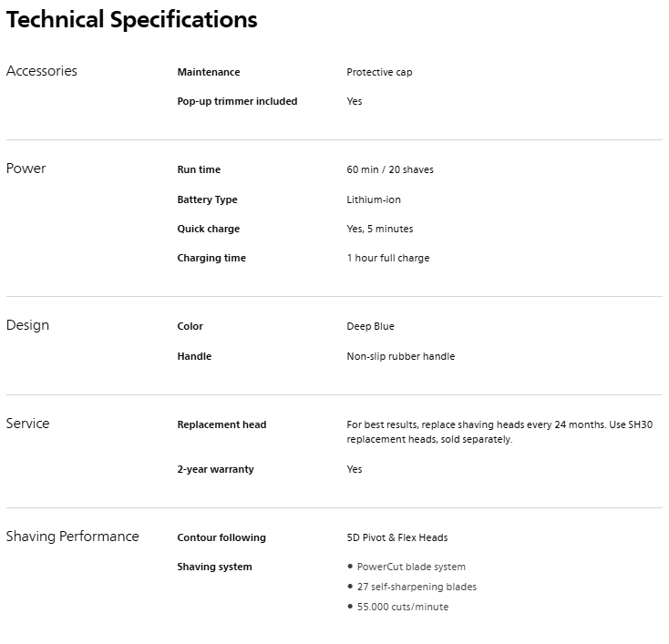Click the Technical Specifications heading
Viewport: 669px width, 644px height.
pyautogui.click(x=132, y=20)
